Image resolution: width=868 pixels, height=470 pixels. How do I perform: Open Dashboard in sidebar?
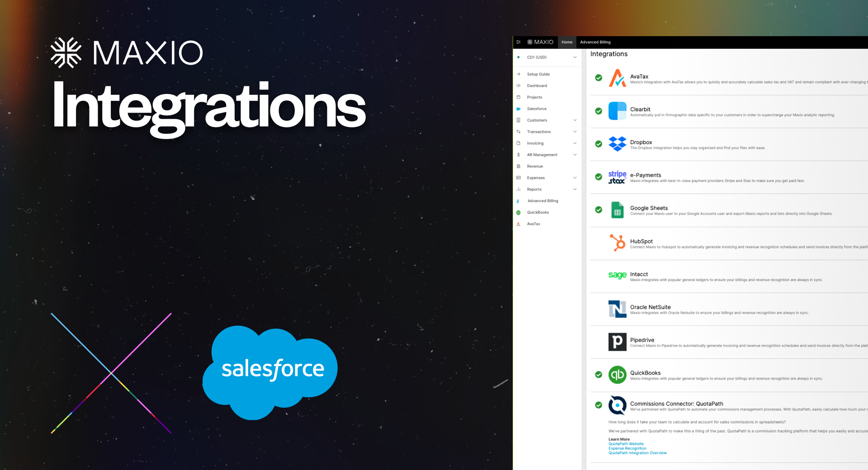coord(537,86)
